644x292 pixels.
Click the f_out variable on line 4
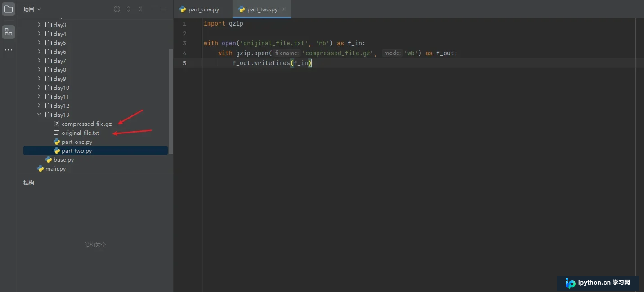pyautogui.click(x=445, y=53)
